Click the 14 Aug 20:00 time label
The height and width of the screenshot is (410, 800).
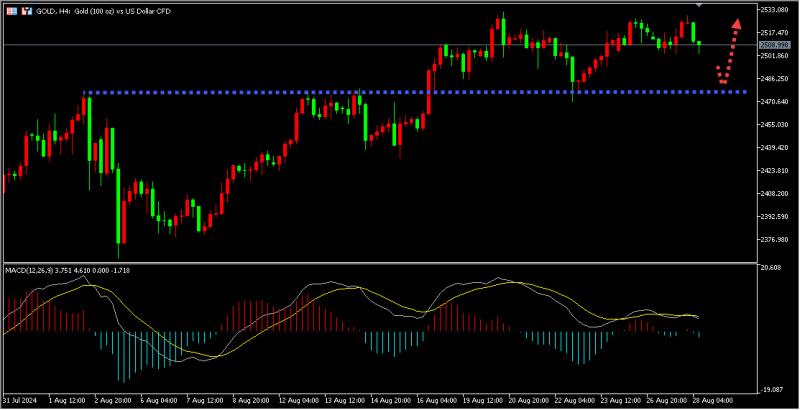pyautogui.click(x=390, y=400)
